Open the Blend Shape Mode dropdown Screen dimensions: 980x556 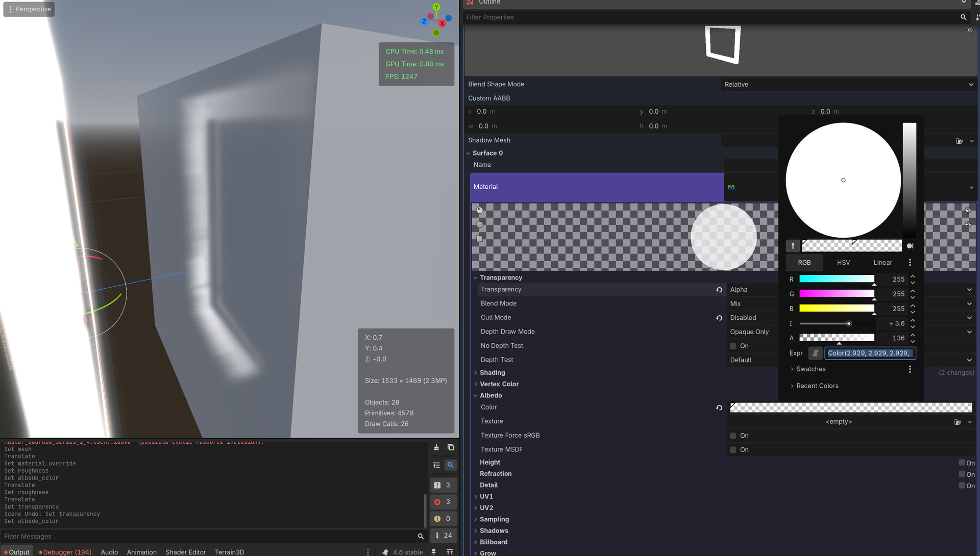pos(848,85)
